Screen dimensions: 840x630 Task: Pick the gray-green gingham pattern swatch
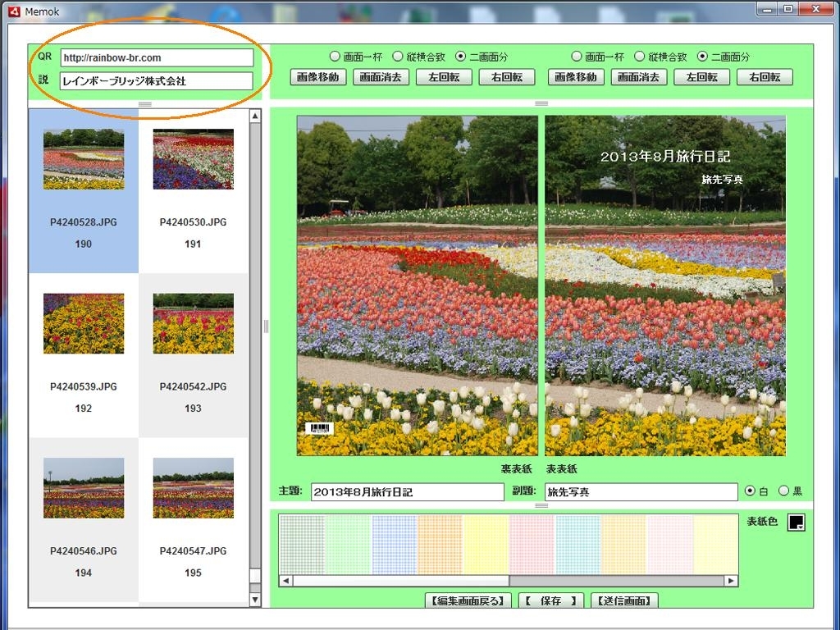pos(302,545)
